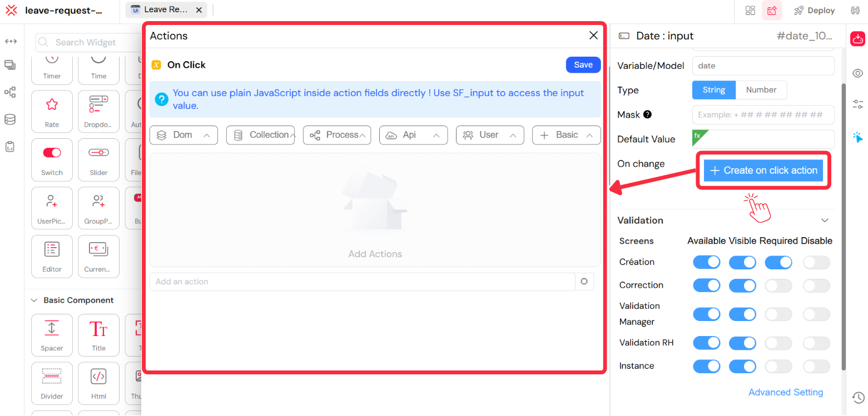
Task: Enable the Required toggle for Création screen
Action: [778, 262]
